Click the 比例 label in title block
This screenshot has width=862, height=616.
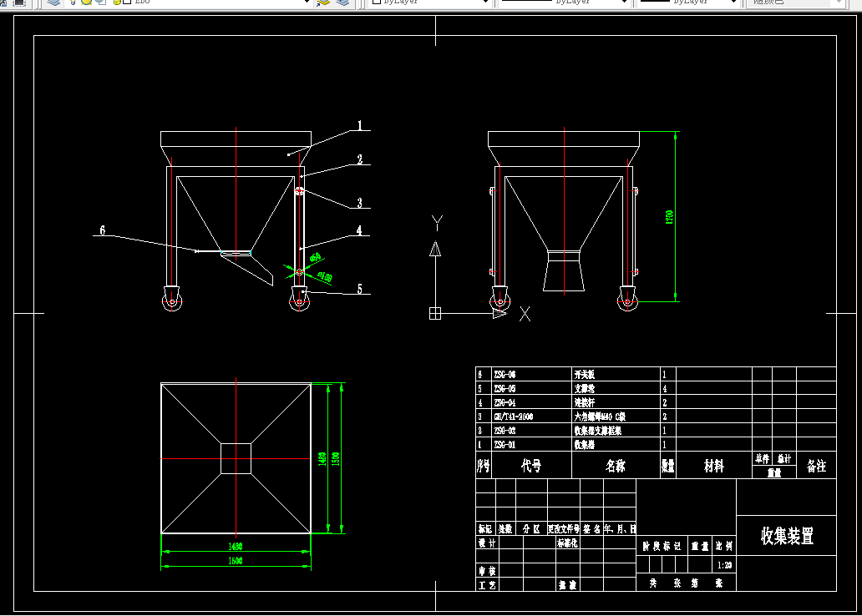[x=723, y=546]
